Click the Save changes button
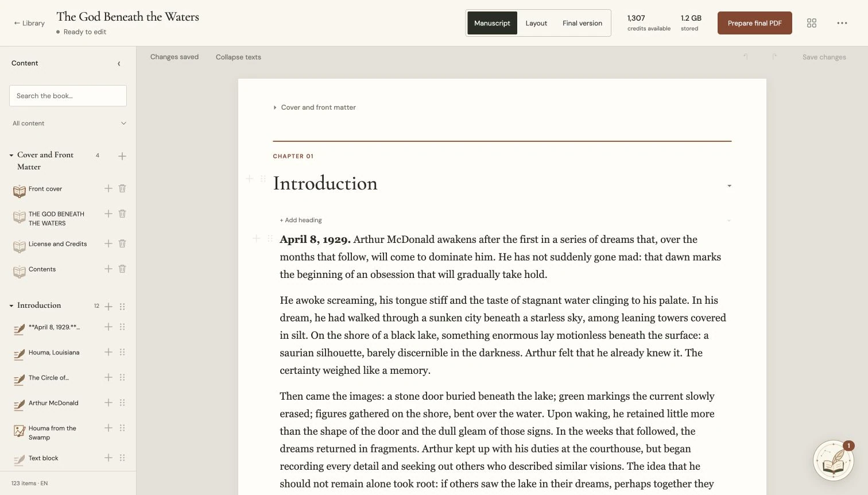The width and height of the screenshot is (868, 495). 824,57
